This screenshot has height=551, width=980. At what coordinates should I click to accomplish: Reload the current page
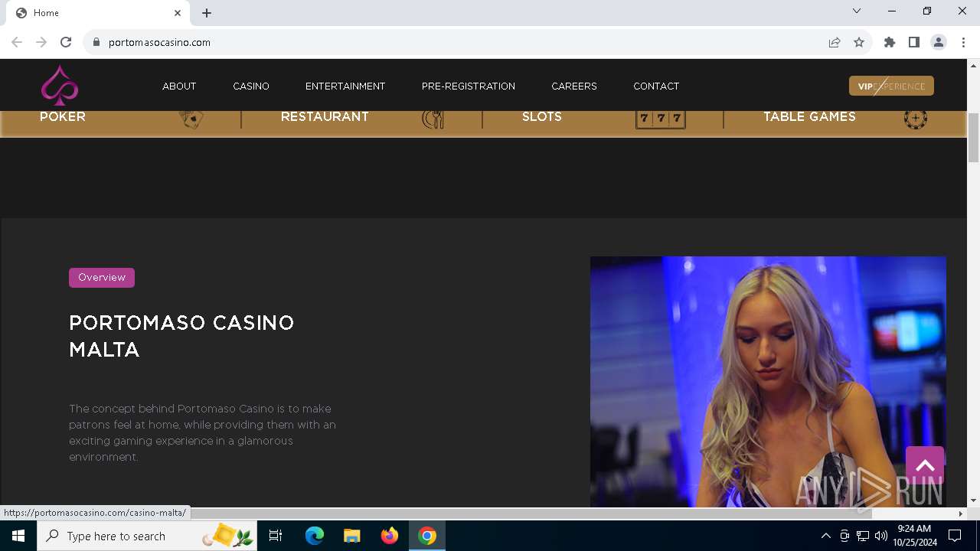(66, 42)
